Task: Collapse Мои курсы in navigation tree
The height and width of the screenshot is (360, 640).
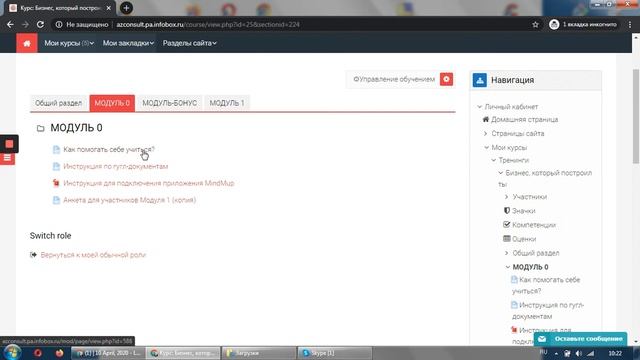Action: tap(487, 147)
